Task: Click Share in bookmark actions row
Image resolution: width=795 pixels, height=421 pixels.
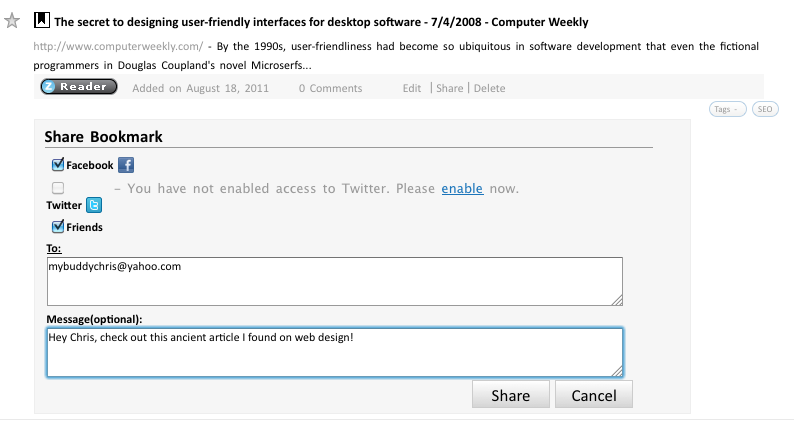Action: point(450,88)
